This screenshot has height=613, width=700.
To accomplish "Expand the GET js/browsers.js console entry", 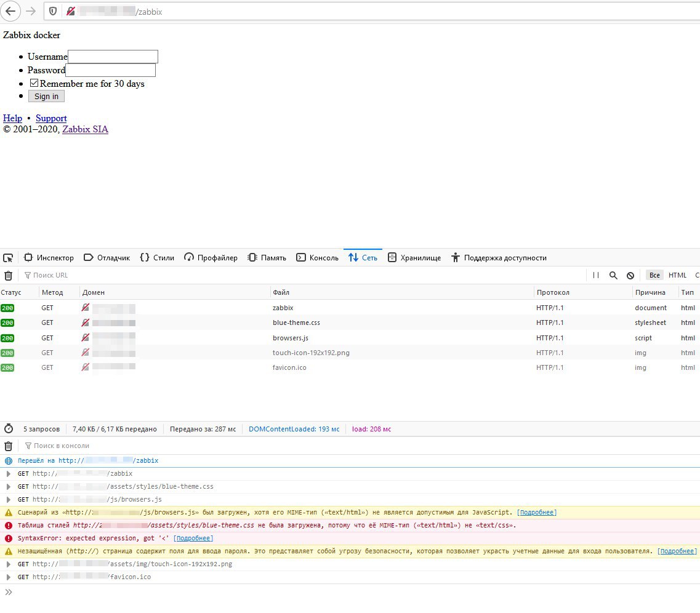I will (x=9, y=500).
